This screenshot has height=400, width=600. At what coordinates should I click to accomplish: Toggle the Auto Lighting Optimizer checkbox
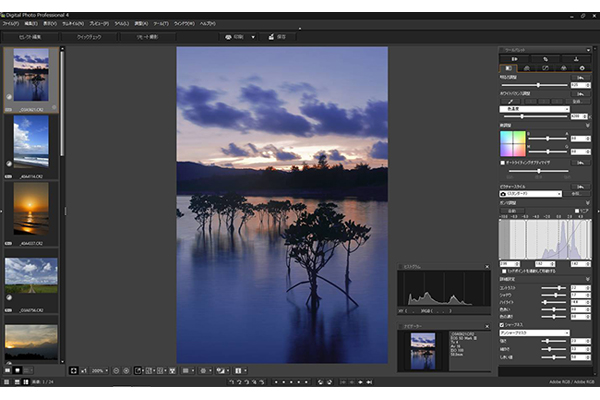[x=503, y=161]
